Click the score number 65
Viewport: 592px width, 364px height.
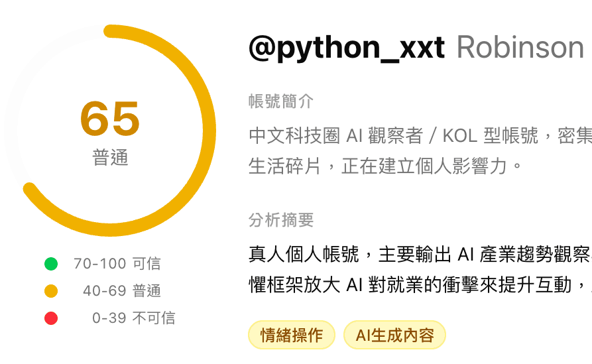110,119
